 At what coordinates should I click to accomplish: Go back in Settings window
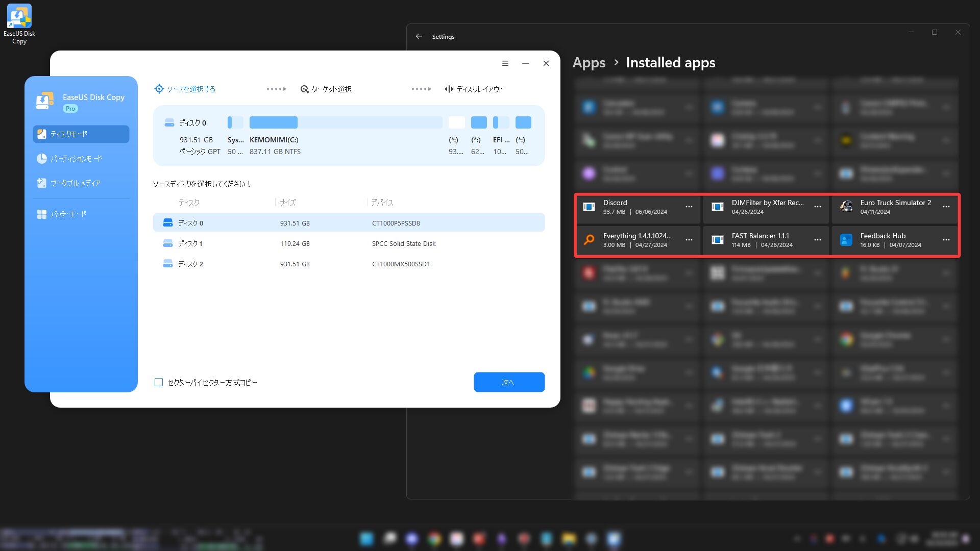419,37
